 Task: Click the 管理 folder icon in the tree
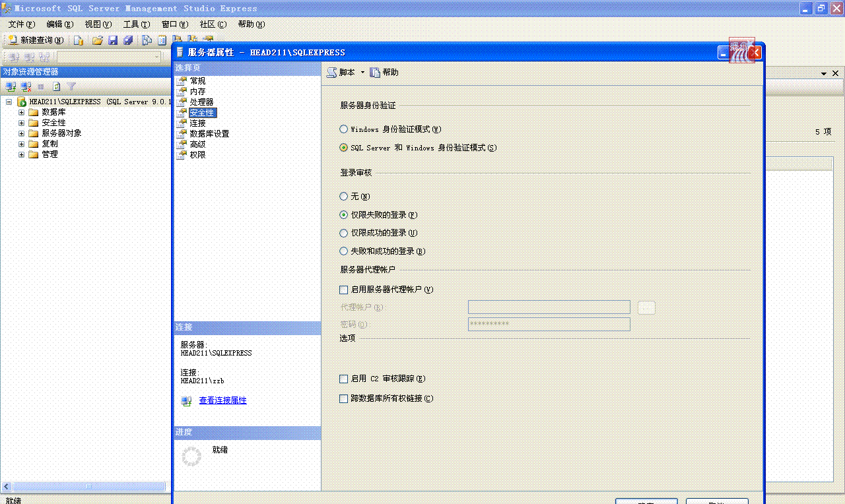tap(34, 154)
